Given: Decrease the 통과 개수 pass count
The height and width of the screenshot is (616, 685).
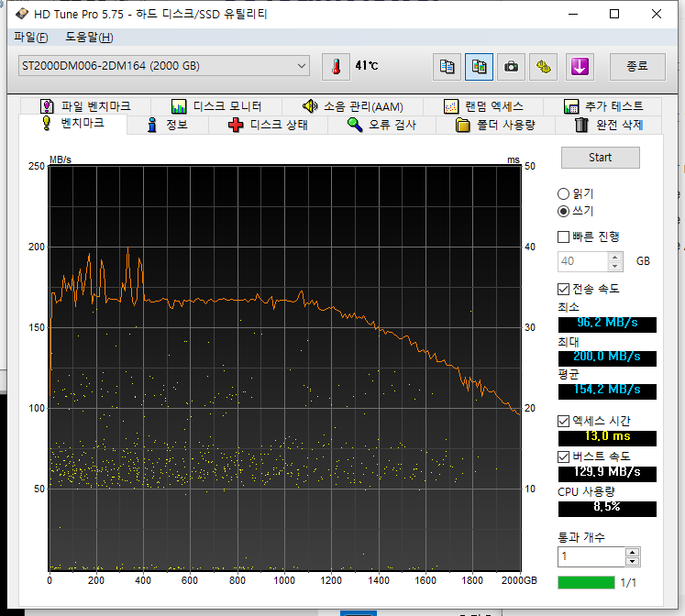Looking at the screenshot, I should click(632, 561).
